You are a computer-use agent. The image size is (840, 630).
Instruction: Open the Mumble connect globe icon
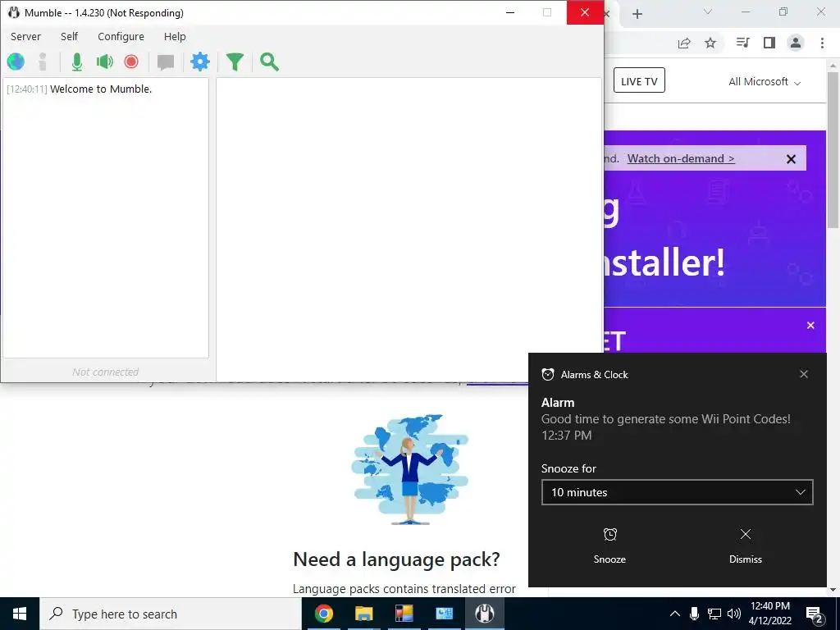16,62
